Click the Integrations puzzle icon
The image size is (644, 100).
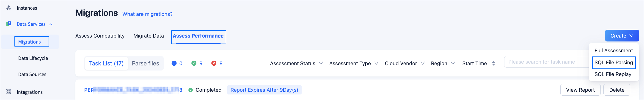(x=9, y=92)
